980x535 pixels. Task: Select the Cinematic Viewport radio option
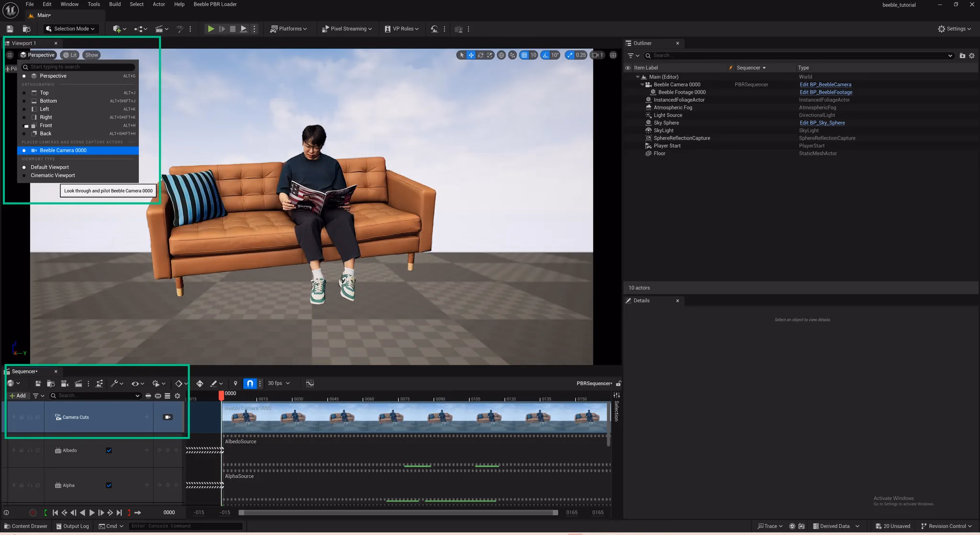53,175
